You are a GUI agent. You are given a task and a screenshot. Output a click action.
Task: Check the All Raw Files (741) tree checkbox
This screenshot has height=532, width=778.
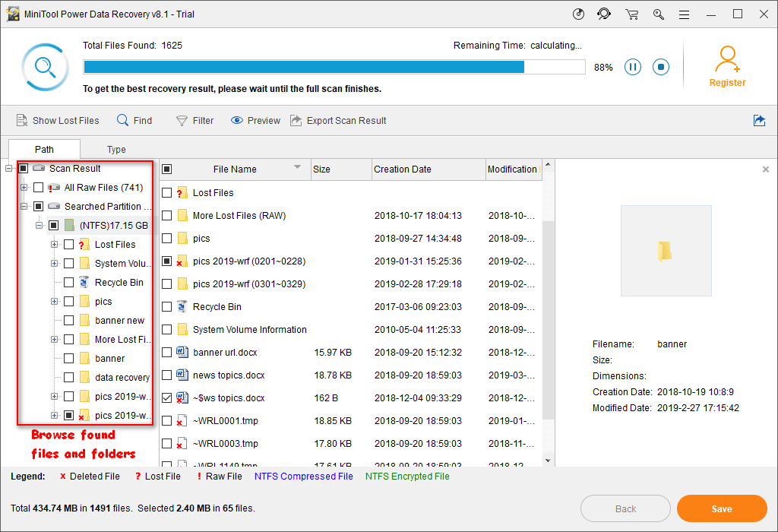pyautogui.click(x=38, y=188)
